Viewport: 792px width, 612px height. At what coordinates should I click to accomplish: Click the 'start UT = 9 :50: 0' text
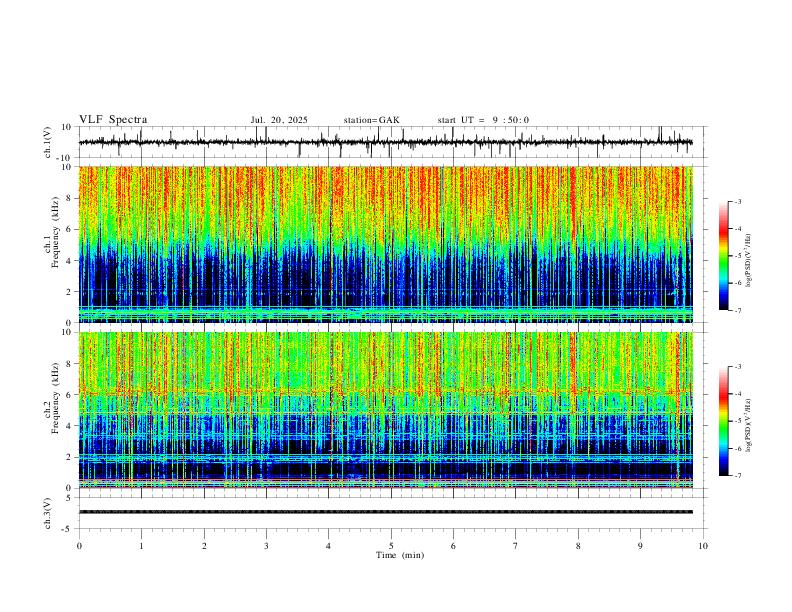(x=483, y=120)
